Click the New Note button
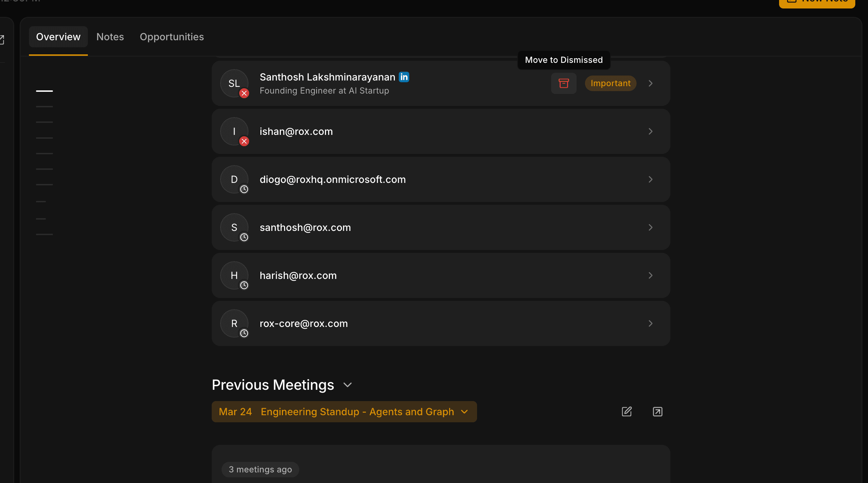The width and height of the screenshot is (868, 483). pos(816,2)
